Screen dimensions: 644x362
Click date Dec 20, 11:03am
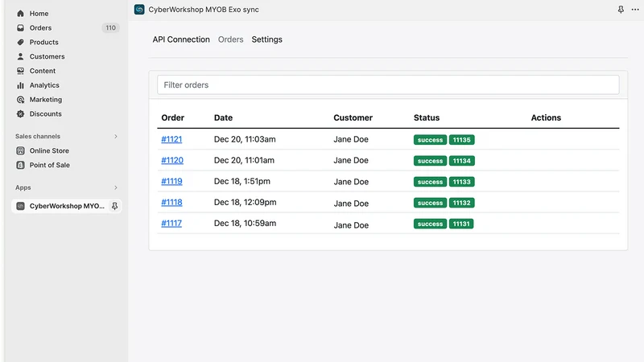(x=245, y=139)
